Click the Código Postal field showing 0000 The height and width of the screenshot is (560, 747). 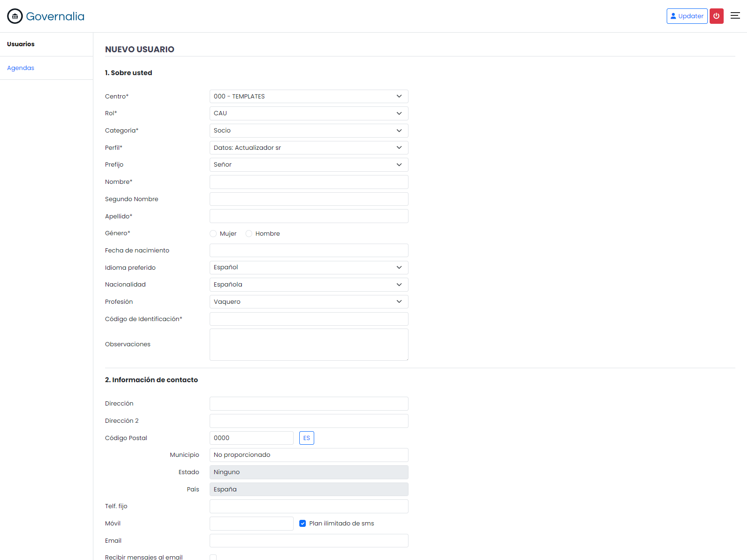click(252, 438)
